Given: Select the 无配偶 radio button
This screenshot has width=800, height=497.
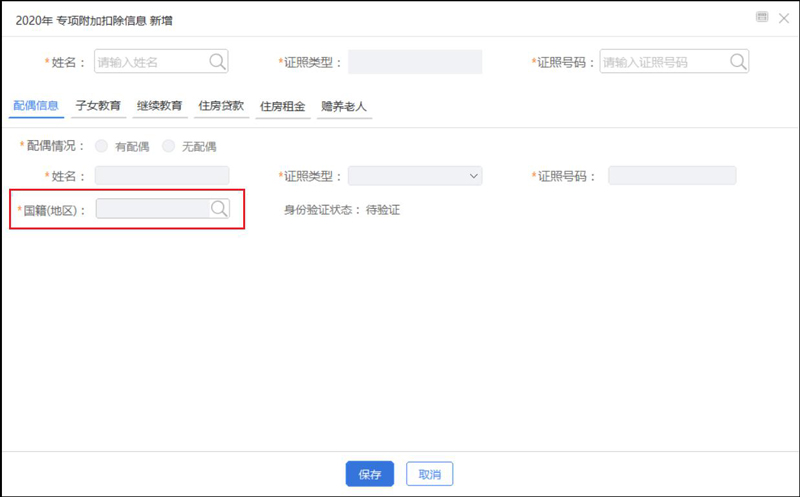Looking at the screenshot, I should (x=168, y=146).
